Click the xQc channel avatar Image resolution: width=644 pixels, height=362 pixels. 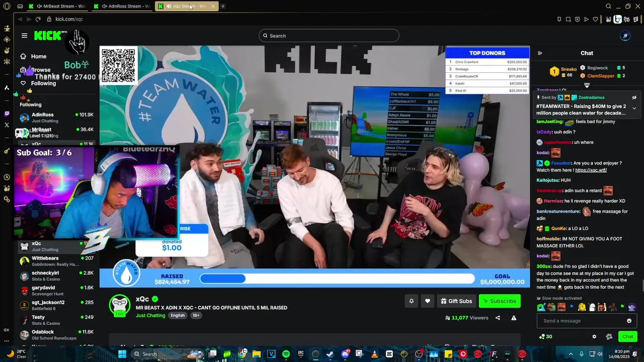pos(120,306)
